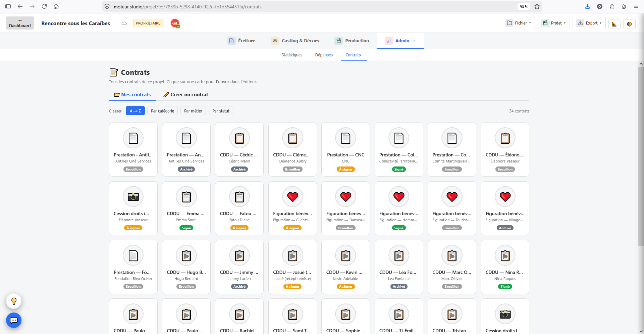The width and height of the screenshot is (644, 334).
Task: Open the browser extensions icon
Action: click(x=612, y=6)
